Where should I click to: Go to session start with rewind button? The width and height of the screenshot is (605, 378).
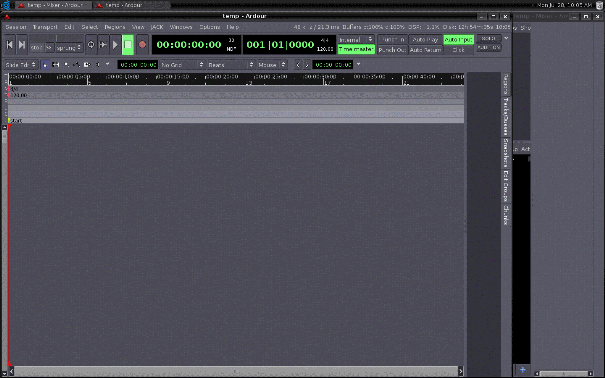(10, 45)
